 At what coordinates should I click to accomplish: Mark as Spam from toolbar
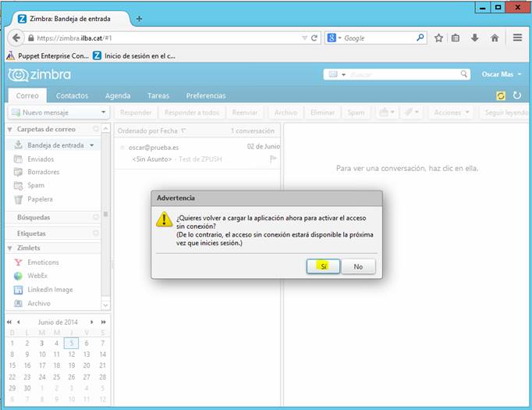pyautogui.click(x=356, y=112)
